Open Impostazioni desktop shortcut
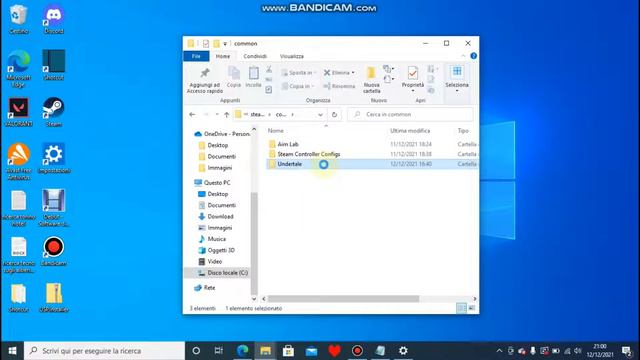 (x=53, y=158)
